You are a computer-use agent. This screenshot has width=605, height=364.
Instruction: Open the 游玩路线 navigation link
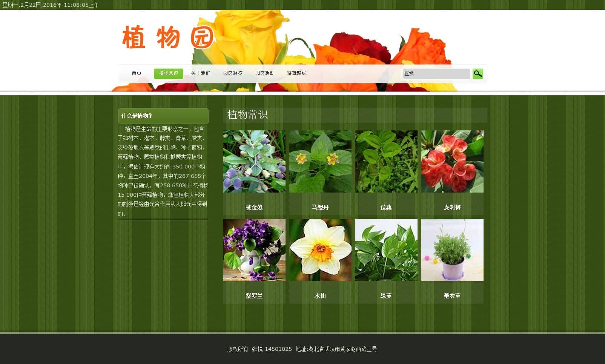coord(297,73)
